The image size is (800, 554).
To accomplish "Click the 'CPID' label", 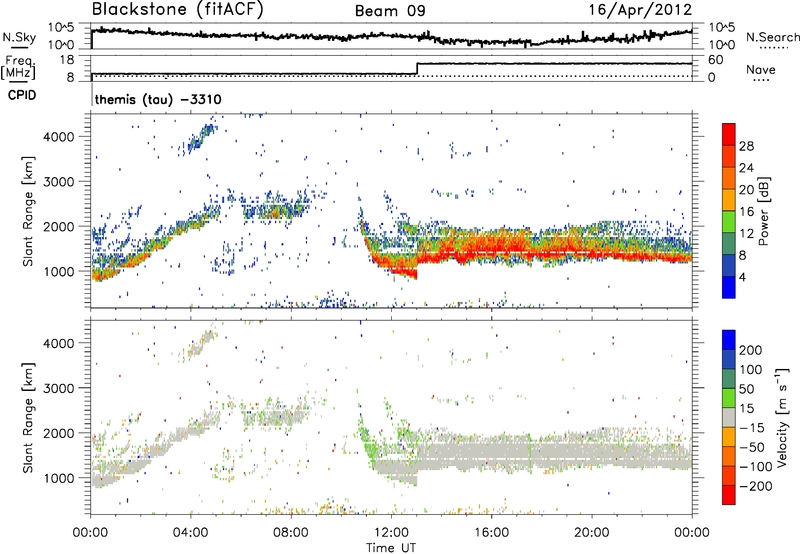I will (x=22, y=95).
